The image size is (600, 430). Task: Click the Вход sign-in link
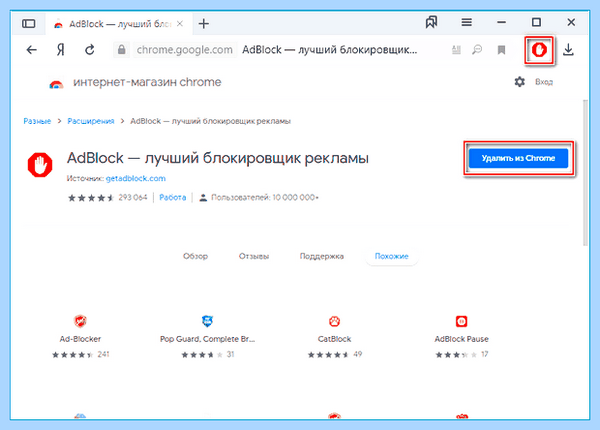[544, 82]
